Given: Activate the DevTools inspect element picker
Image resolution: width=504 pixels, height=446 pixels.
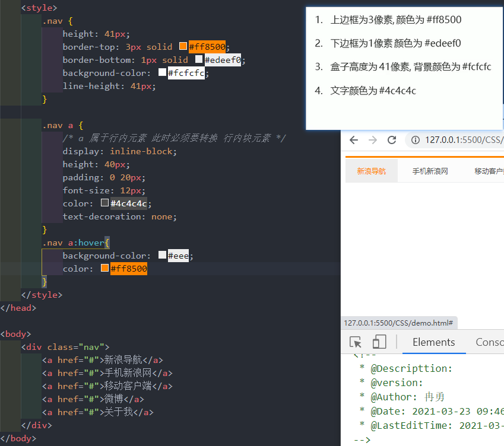Looking at the screenshot, I should coord(356,342).
